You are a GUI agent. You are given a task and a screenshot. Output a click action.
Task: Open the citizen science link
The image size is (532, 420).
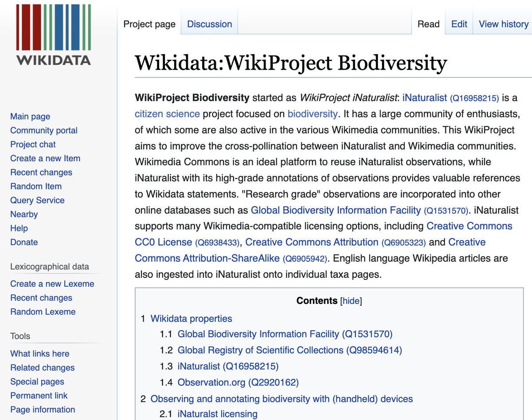(167, 114)
